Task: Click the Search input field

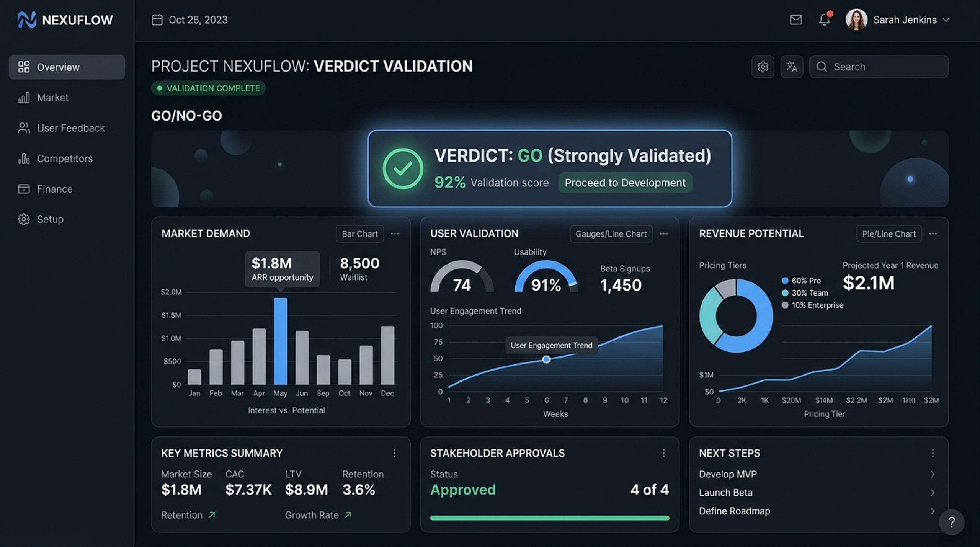Action: click(x=879, y=67)
